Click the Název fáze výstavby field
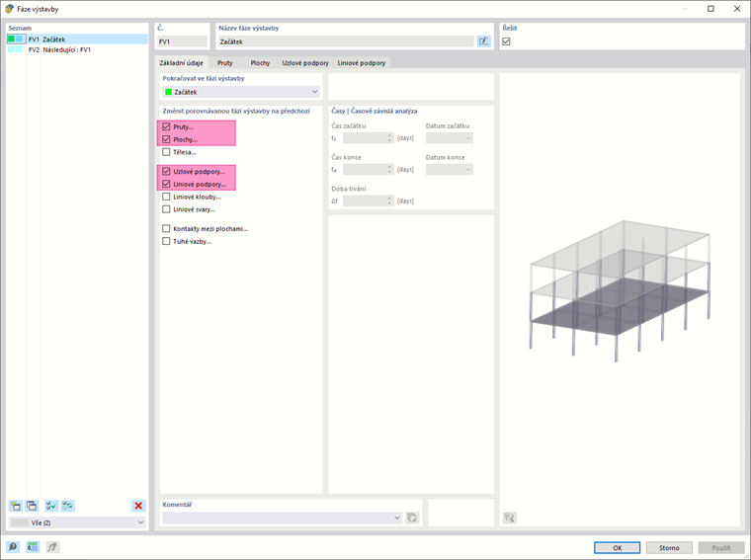Screen dimensions: 751x560 pyautogui.click(x=346, y=41)
